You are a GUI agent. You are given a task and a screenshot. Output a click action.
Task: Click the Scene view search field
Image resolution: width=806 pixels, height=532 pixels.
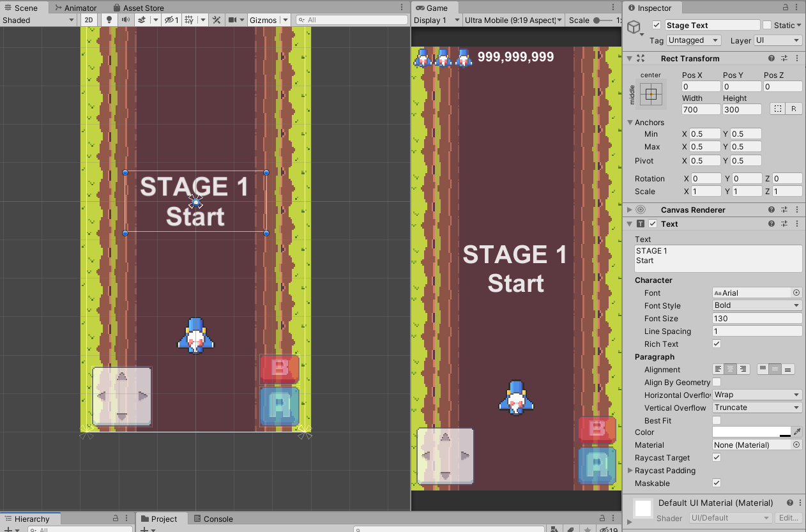351,20
